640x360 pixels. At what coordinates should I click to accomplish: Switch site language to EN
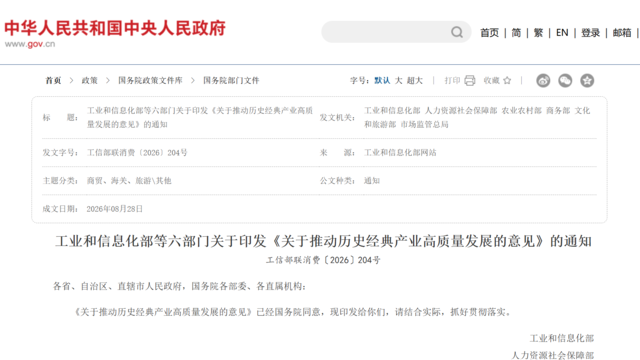click(x=562, y=33)
